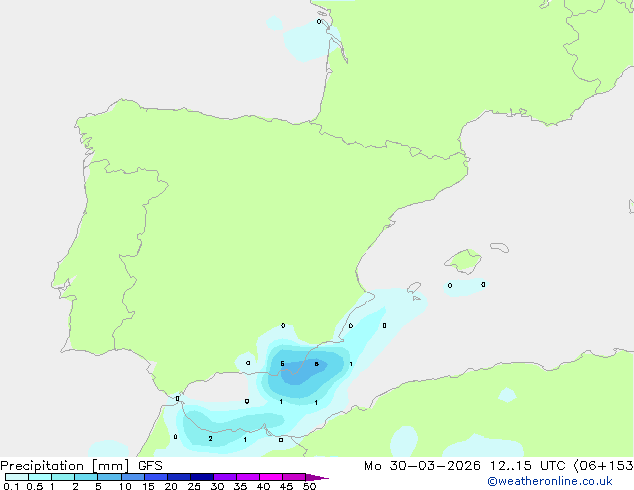Click the date '30-03-2026' text
The width and height of the screenshot is (634, 490).
click(435, 466)
